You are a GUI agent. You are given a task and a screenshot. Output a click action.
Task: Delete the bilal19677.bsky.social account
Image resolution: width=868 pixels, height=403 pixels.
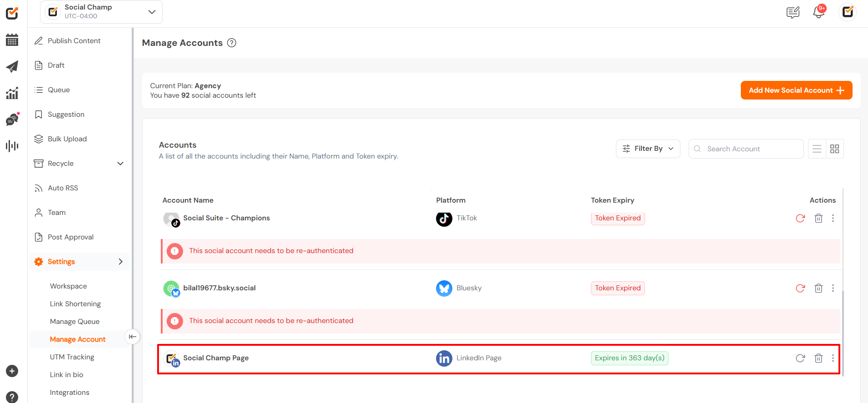click(x=818, y=288)
